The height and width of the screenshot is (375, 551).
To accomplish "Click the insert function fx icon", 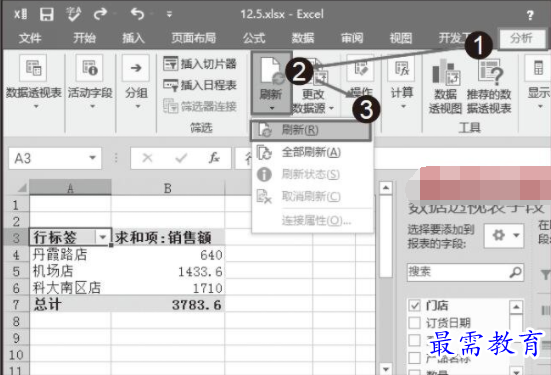I will [214, 159].
